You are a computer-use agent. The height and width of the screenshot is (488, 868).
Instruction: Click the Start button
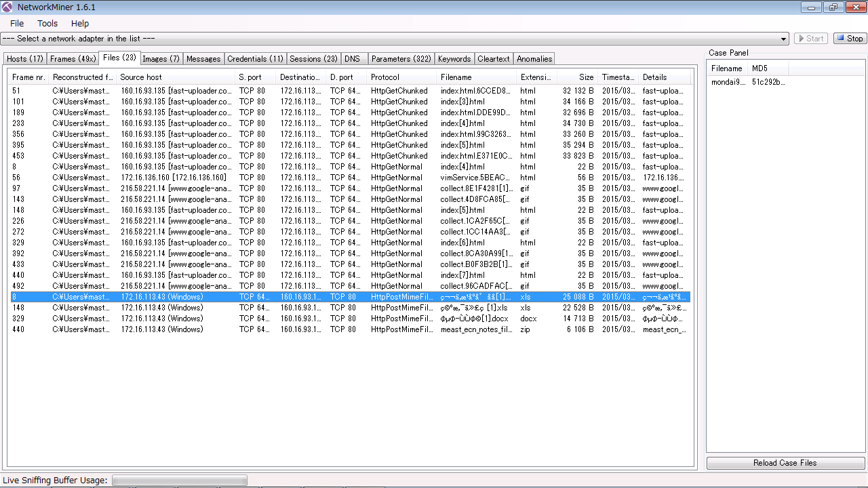tap(811, 39)
